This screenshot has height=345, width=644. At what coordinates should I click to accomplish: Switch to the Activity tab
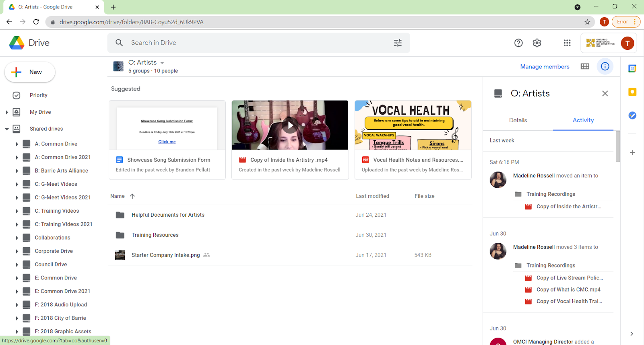pos(583,120)
